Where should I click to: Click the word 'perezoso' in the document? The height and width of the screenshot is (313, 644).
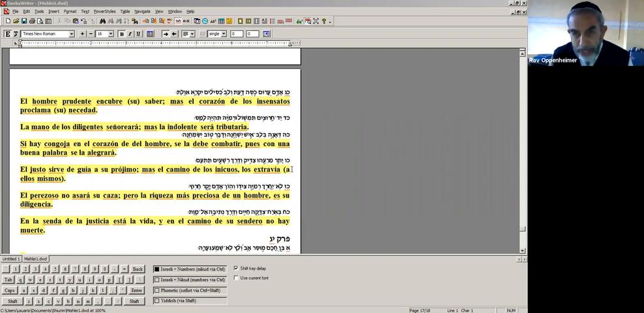(x=44, y=196)
